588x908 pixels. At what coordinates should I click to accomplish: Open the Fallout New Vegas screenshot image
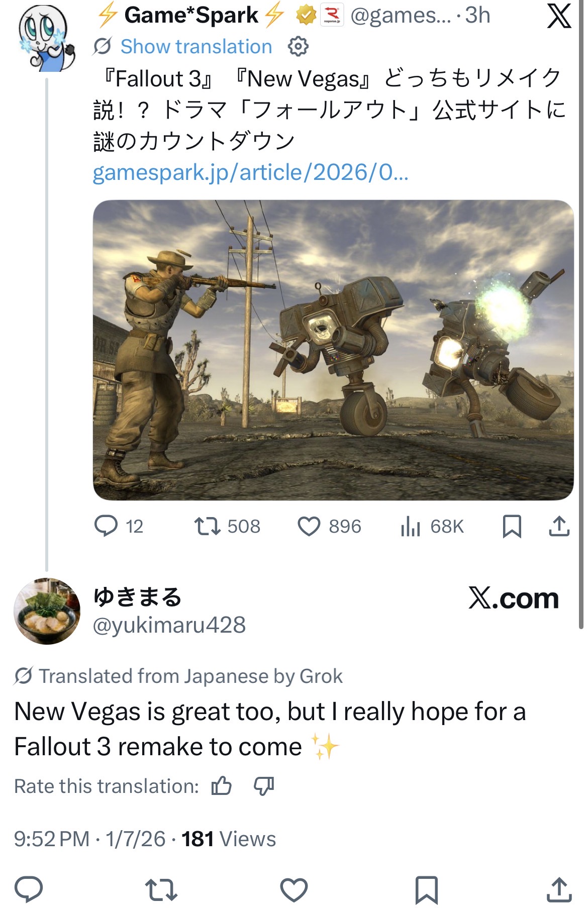pyautogui.click(x=333, y=350)
